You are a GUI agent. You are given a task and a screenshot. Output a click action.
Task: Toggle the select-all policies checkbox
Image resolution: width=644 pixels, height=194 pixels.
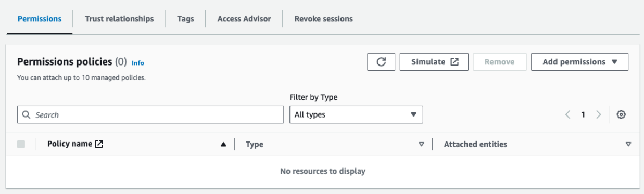coord(21,144)
